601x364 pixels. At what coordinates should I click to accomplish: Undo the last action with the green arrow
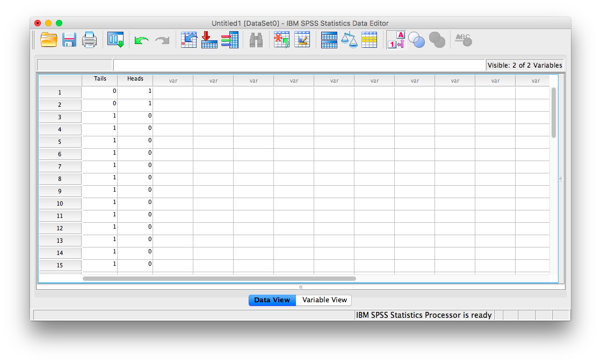[x=142, y=40]
